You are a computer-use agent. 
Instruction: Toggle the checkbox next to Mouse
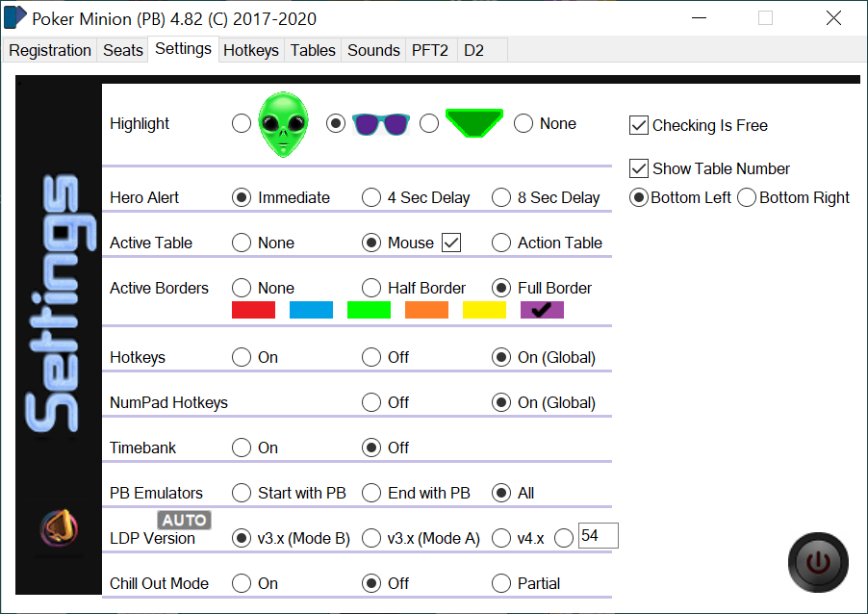[x=451, y=243]
